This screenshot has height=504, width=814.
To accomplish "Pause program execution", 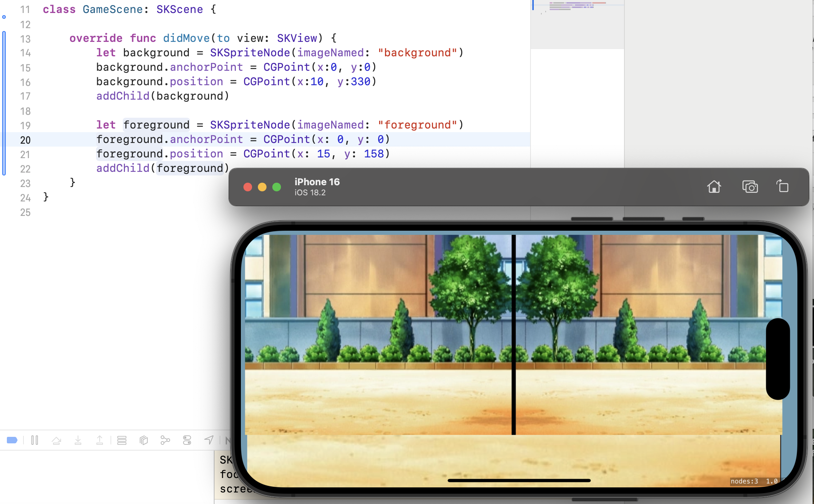I will 35,440.
